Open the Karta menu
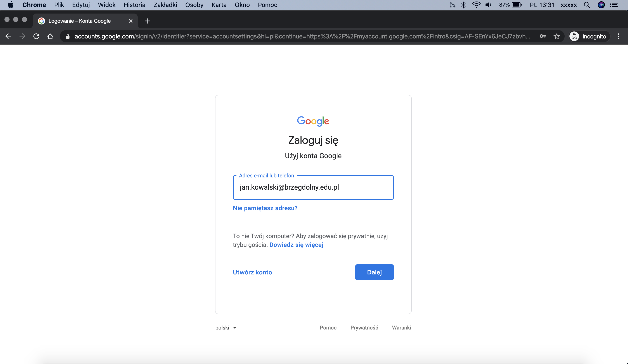Viewport: 628px width, 364px height. coord(219,5)
